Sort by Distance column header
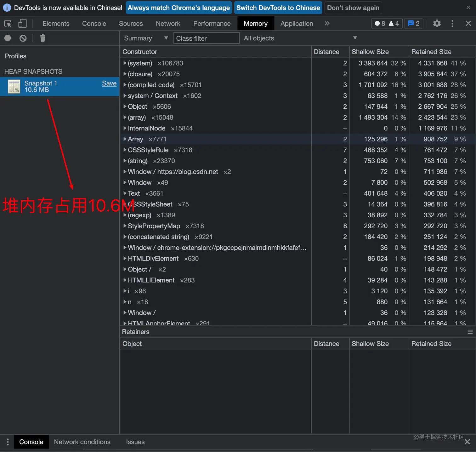The width and height of the screenshot is (476, 452). 330,52
